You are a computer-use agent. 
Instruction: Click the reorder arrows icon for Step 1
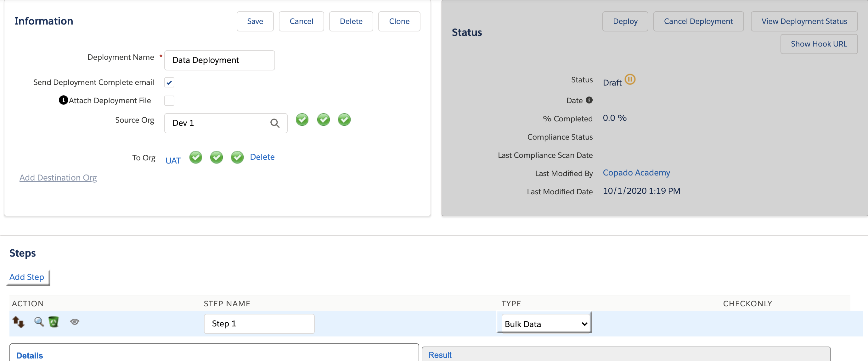point(19,322)
